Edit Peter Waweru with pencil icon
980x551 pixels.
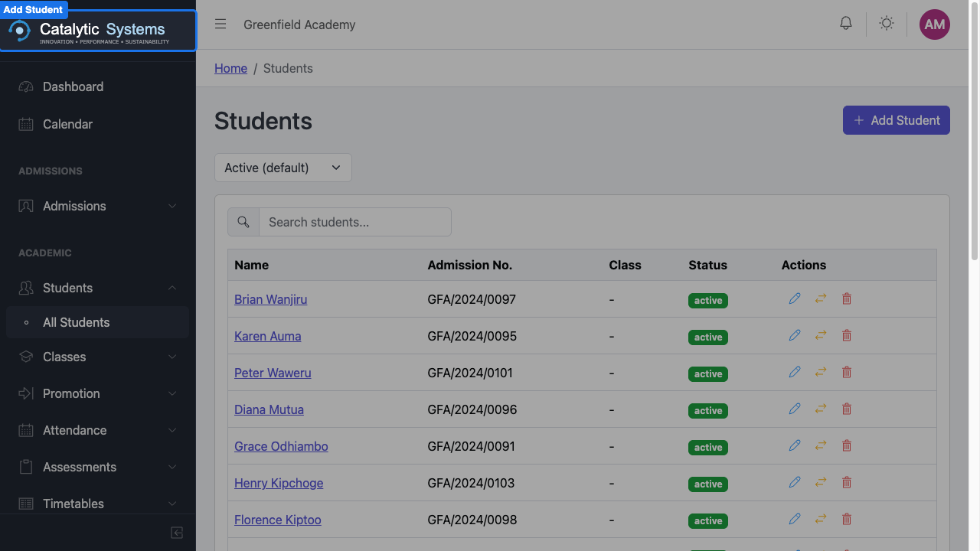pyautogui.click(x=795, y=372)
